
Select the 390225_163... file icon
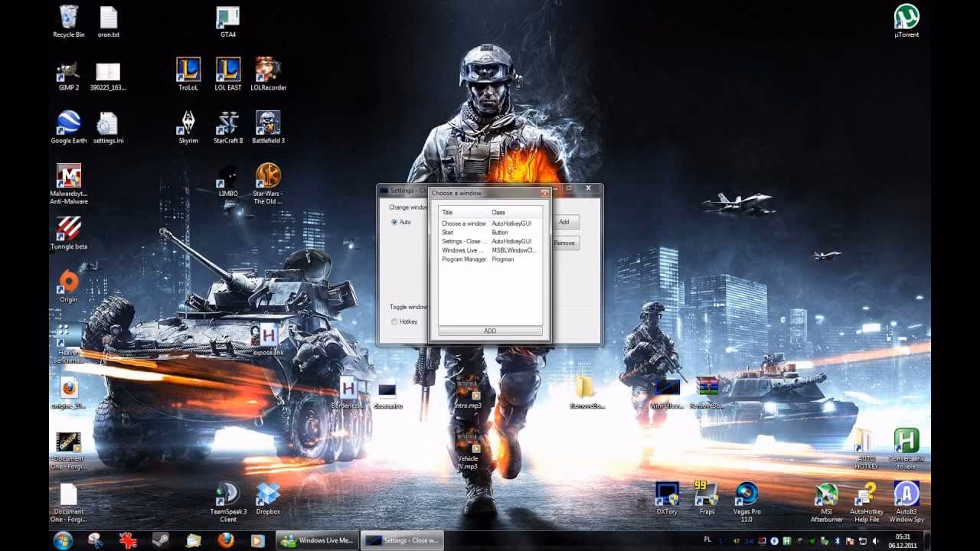pyautogui.click(x=109, y=74)
